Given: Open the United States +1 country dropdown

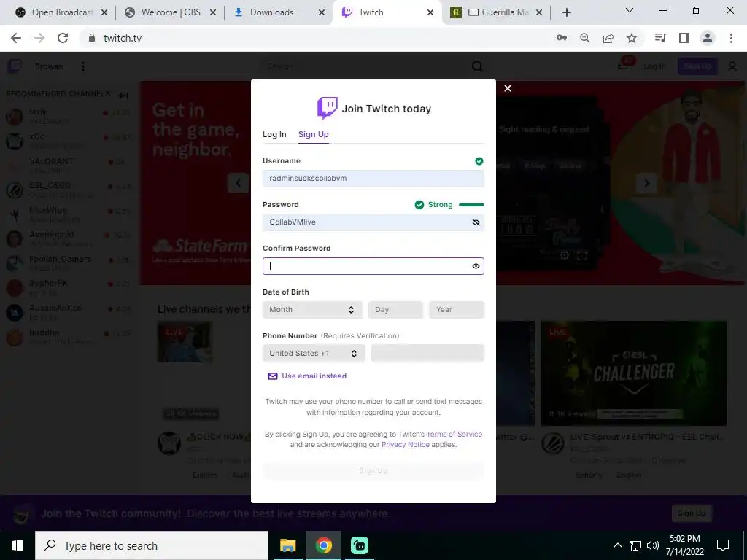Looking at the screenshot, I should tap(314, 354).
